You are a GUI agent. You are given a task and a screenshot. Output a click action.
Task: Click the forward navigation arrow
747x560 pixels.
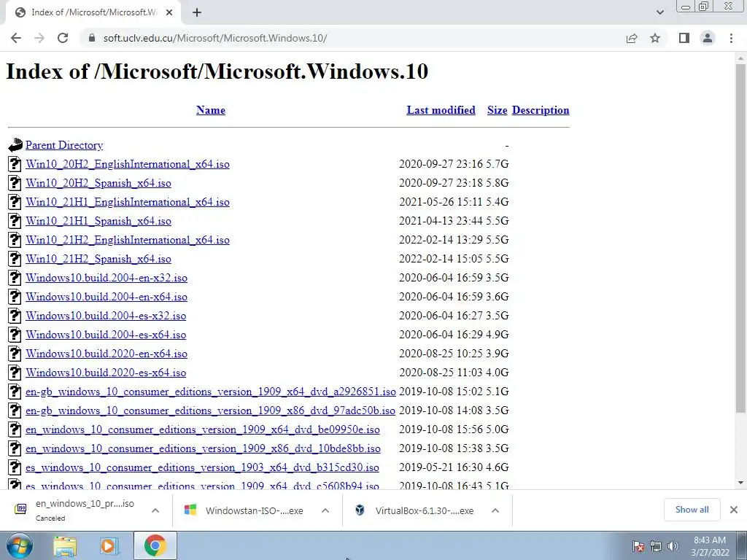[39, 38]
